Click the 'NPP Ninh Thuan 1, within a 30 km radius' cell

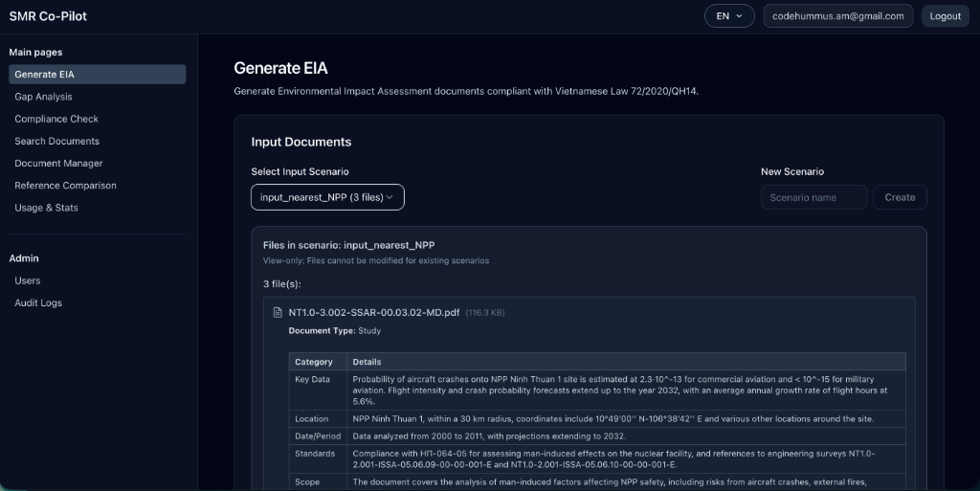(626, 419)
